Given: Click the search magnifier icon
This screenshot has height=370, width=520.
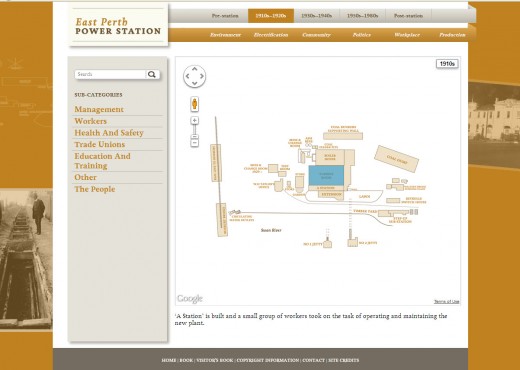Looking at the screenshot, I should (152, 74).
